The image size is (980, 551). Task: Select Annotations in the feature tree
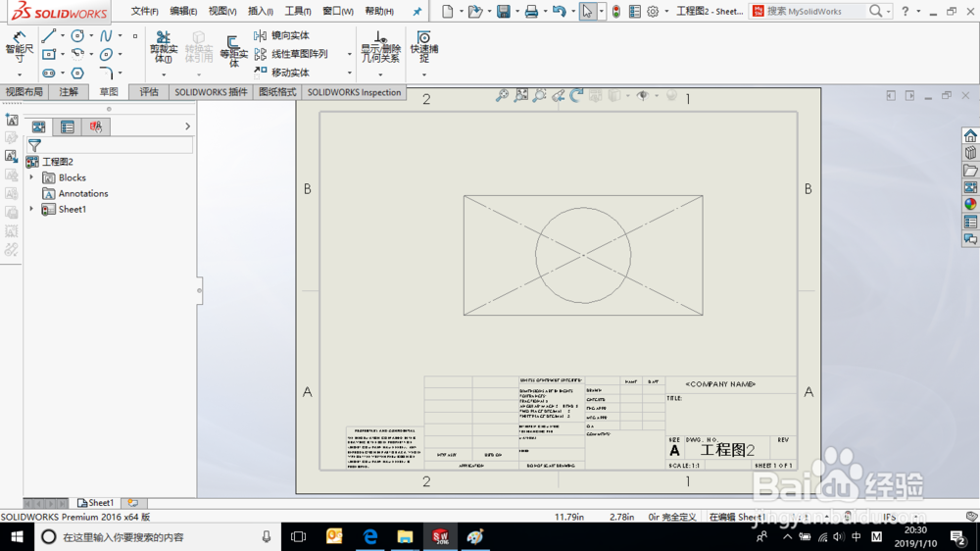coord(83,194)
